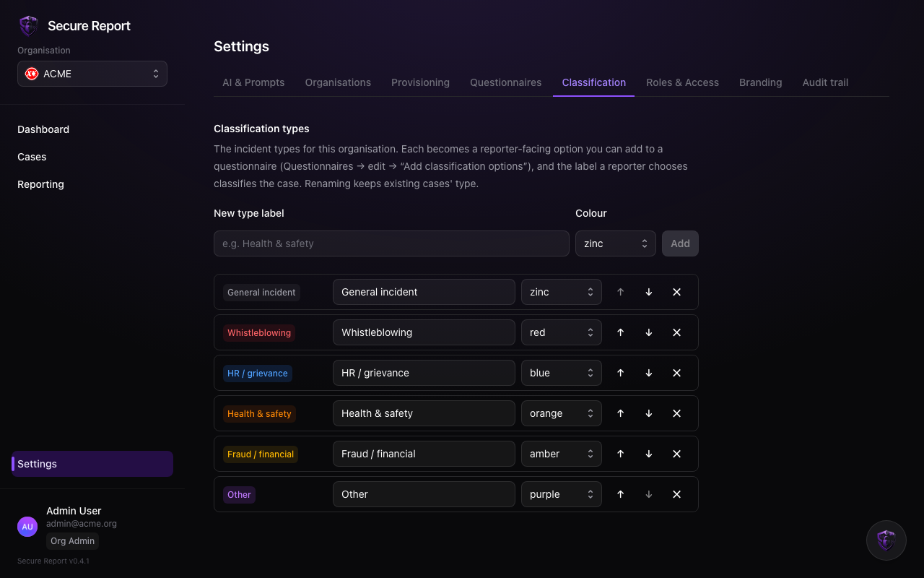The image size is (924, 578).
Task: Click the Add button
Action: [680, 243]
